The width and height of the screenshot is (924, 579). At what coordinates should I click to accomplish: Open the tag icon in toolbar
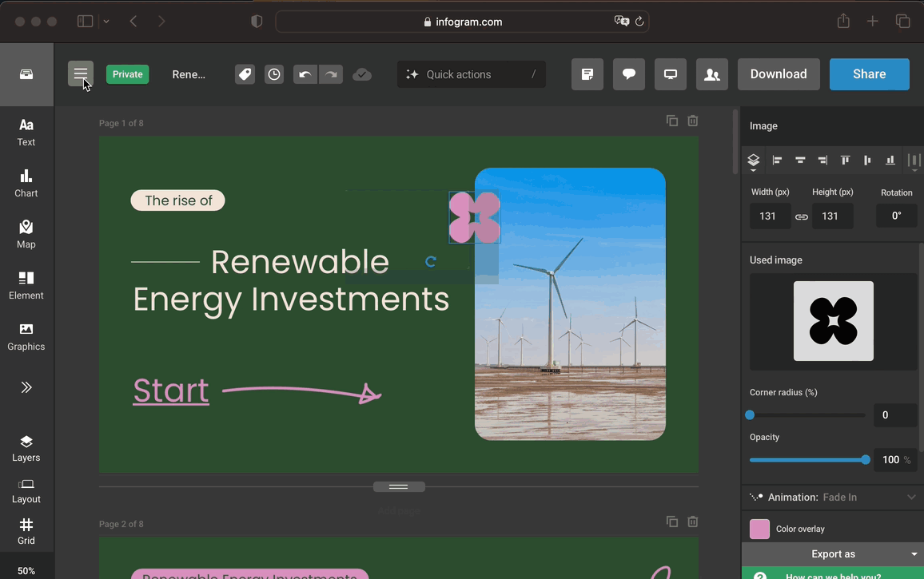(x=245, y=74)
